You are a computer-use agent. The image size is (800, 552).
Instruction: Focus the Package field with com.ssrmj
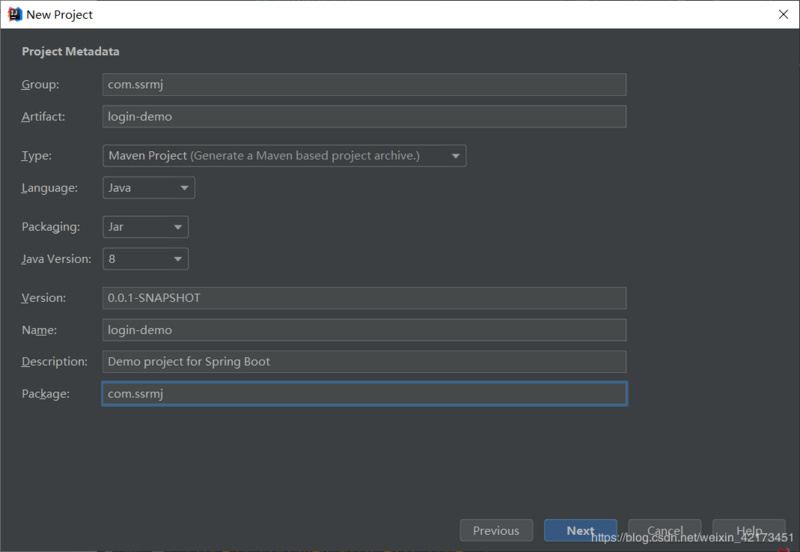click(364, 394)
